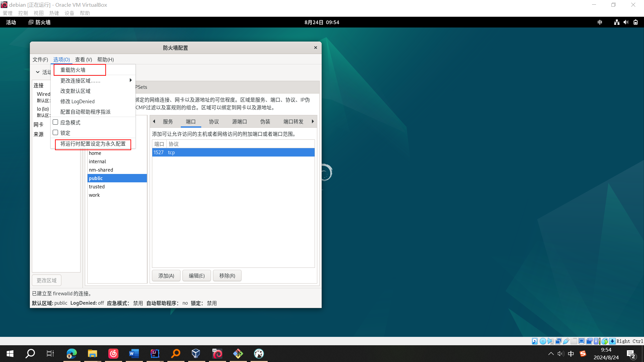Open File Explorer from taskbar
The image size is (644, 362).
click(92, 353)
